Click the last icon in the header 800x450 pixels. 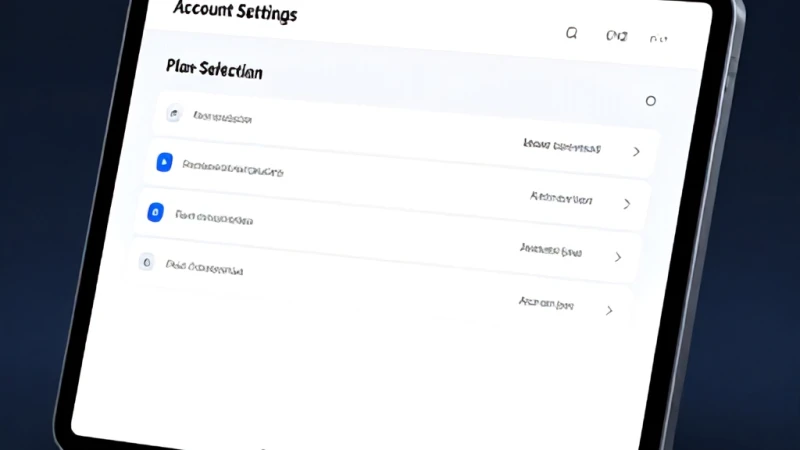point(658,39)
